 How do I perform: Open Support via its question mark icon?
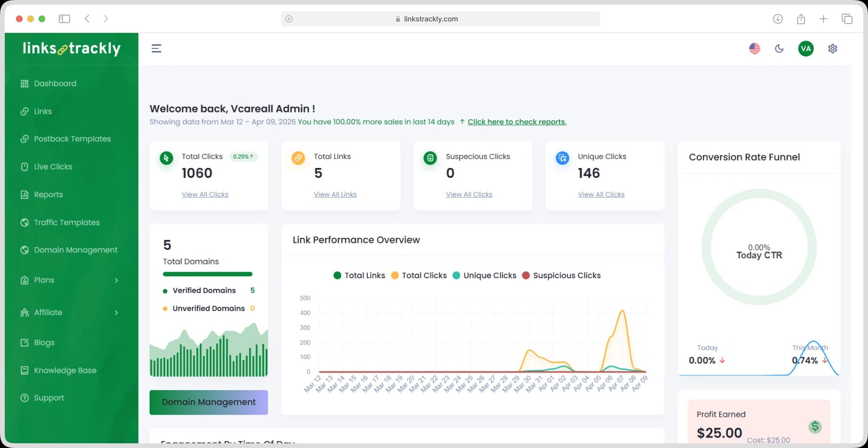click(24, 398)
